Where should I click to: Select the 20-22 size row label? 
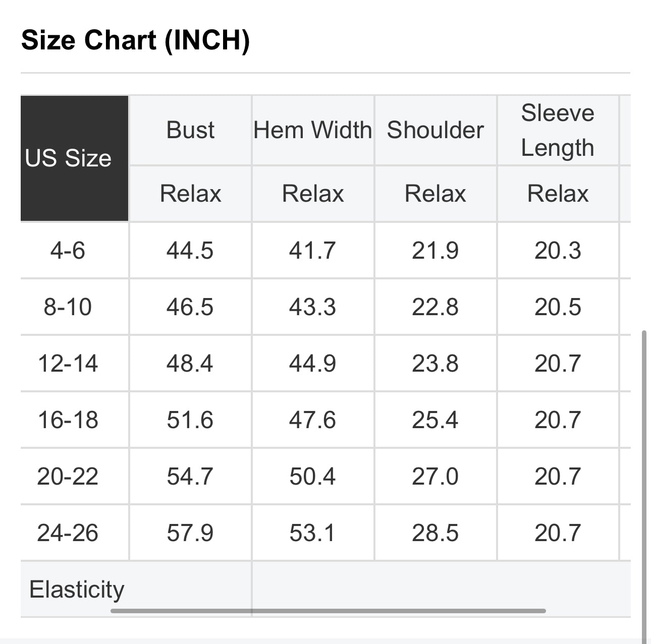click(x=68, y=477)
